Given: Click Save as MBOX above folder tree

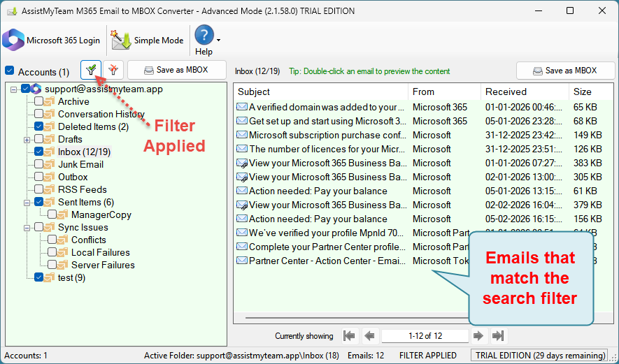Looking at the screenshot, I should click(177, 71).
